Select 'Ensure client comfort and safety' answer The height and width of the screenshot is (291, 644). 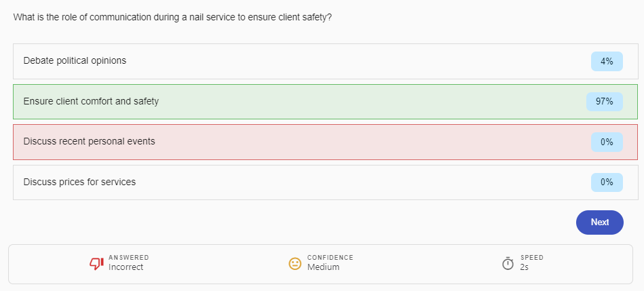click(x=91, y=102)
